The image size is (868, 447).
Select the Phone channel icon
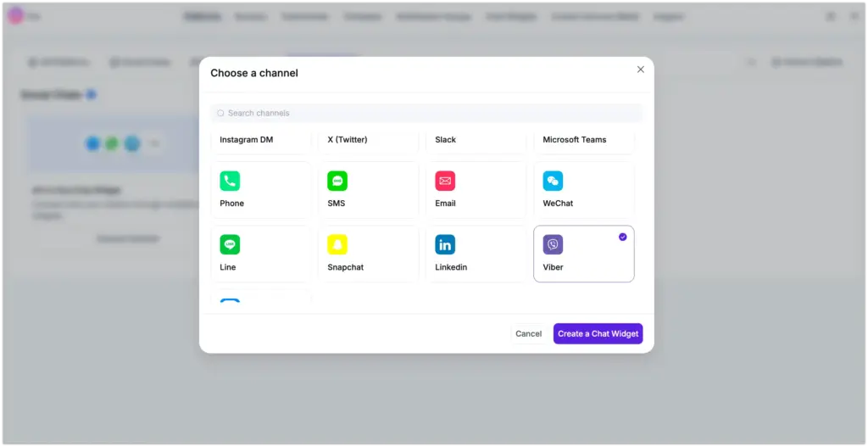(230, 182)
